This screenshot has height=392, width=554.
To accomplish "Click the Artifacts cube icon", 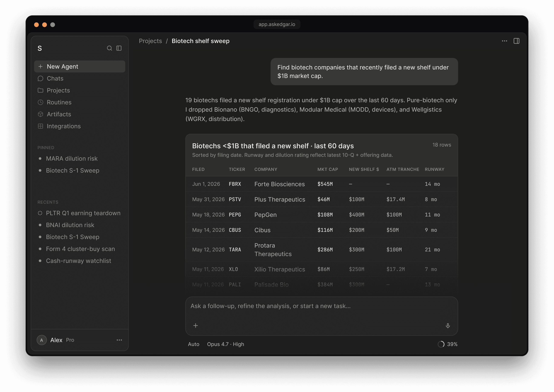I will point(40,114).
